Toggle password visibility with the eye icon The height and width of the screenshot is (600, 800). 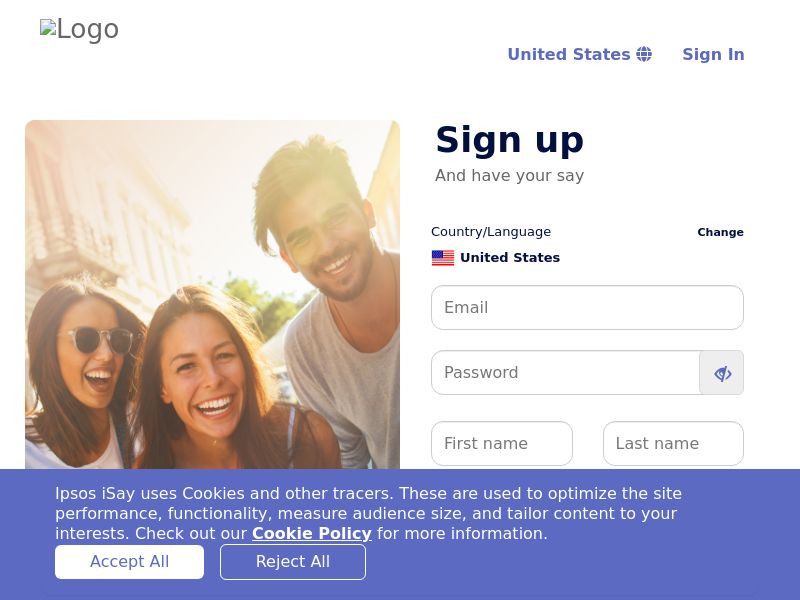[722, 373]
